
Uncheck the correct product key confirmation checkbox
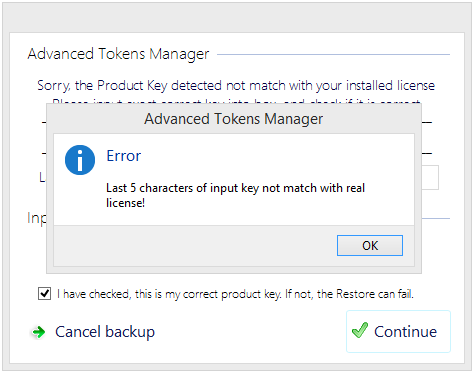[44, 294]
